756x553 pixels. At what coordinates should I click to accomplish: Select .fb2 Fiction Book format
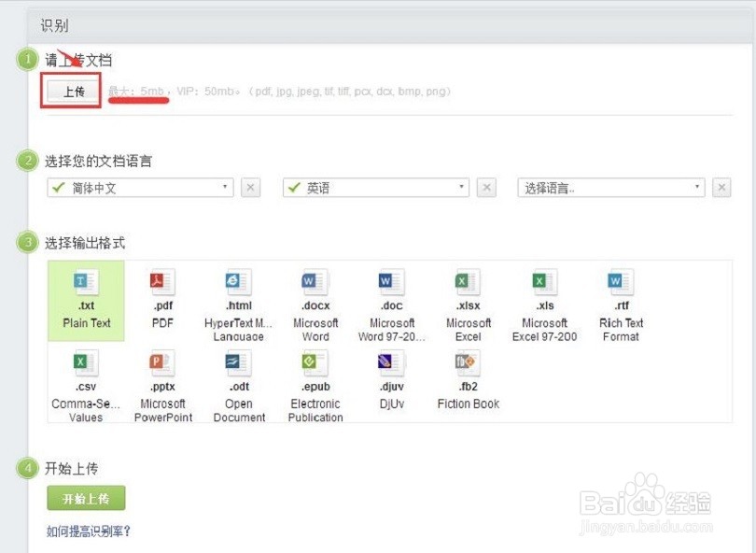coord(469,381)
